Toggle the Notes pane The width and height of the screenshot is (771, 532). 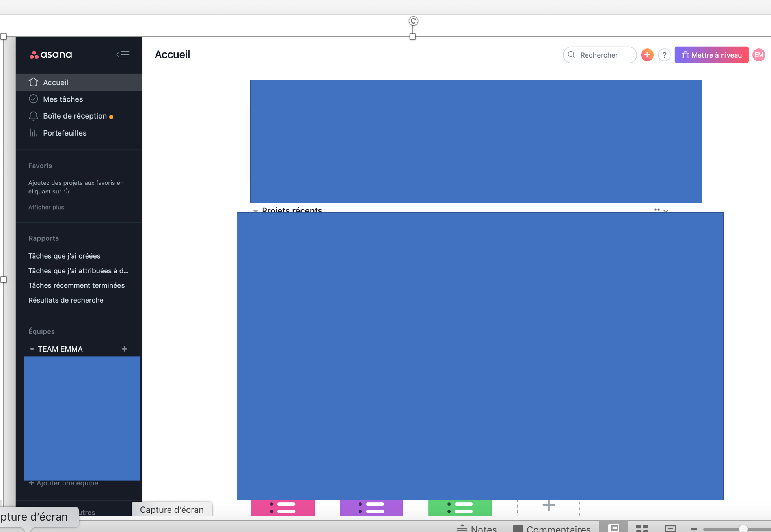pyautogui.click(x=477, y=528)
